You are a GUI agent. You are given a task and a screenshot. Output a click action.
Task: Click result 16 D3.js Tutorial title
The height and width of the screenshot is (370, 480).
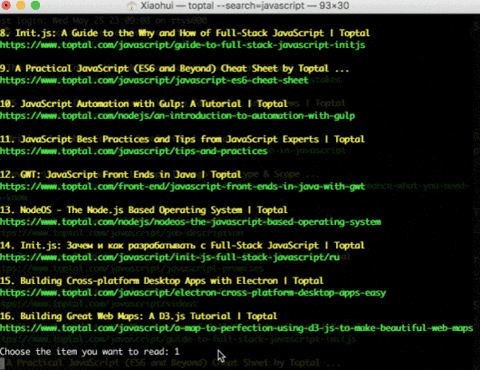[x=138, y=316]
